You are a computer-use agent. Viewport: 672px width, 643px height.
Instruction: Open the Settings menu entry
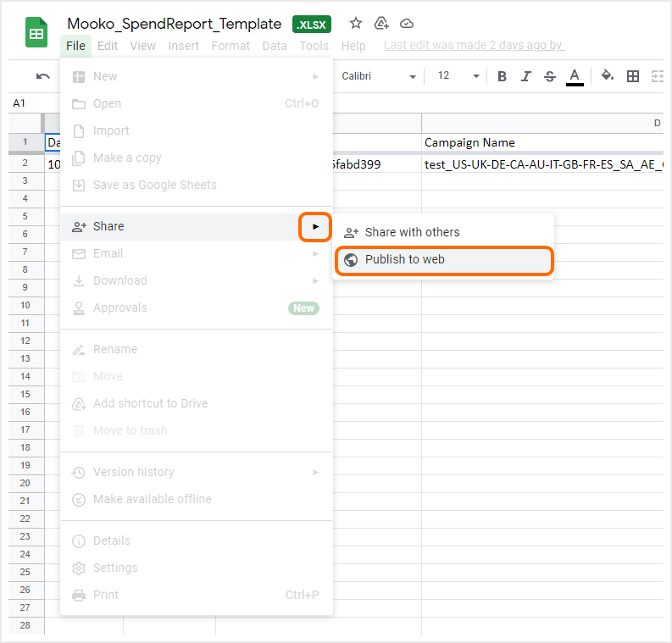197,568
